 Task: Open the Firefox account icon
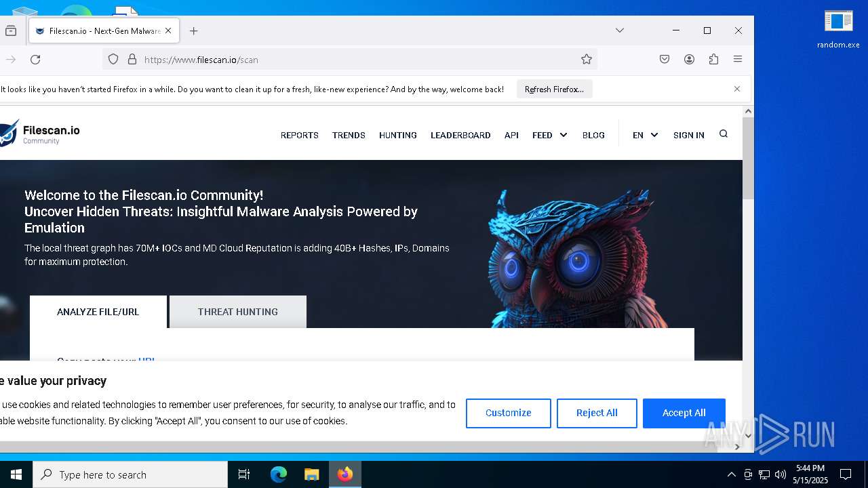(x=689, y=60)
